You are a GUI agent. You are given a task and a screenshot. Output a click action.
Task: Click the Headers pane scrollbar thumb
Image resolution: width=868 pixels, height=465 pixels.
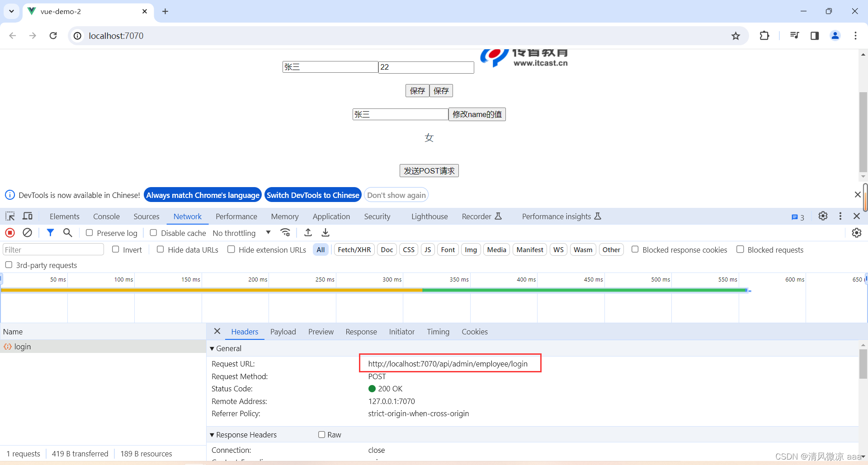863,364
